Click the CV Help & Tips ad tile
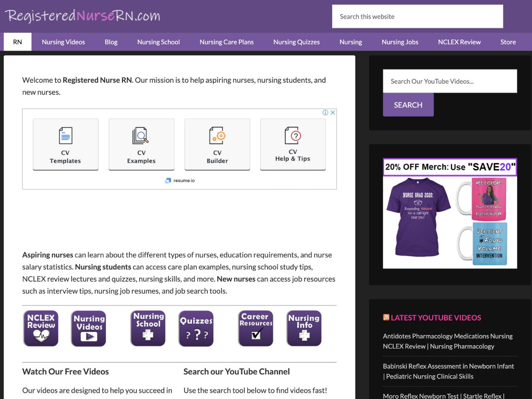 click(293, 145)
